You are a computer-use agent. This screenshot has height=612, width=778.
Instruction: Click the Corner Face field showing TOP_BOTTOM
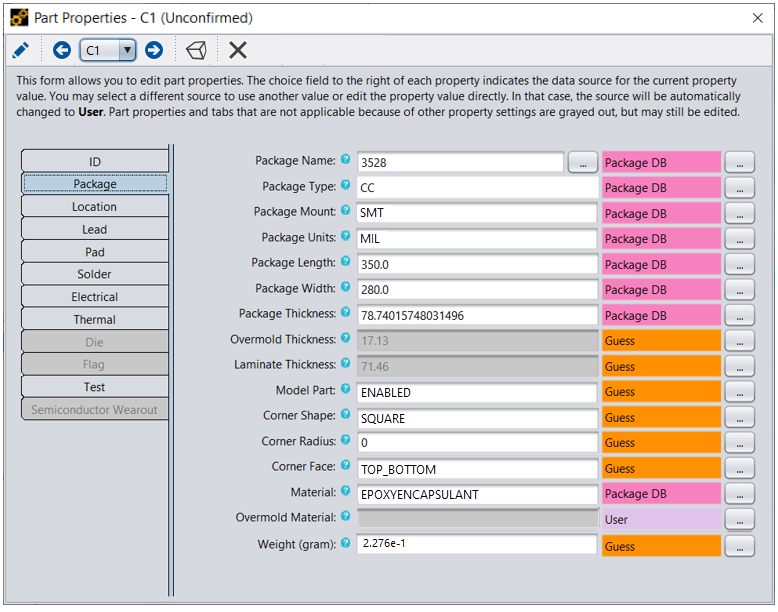(x=477, y=469)
